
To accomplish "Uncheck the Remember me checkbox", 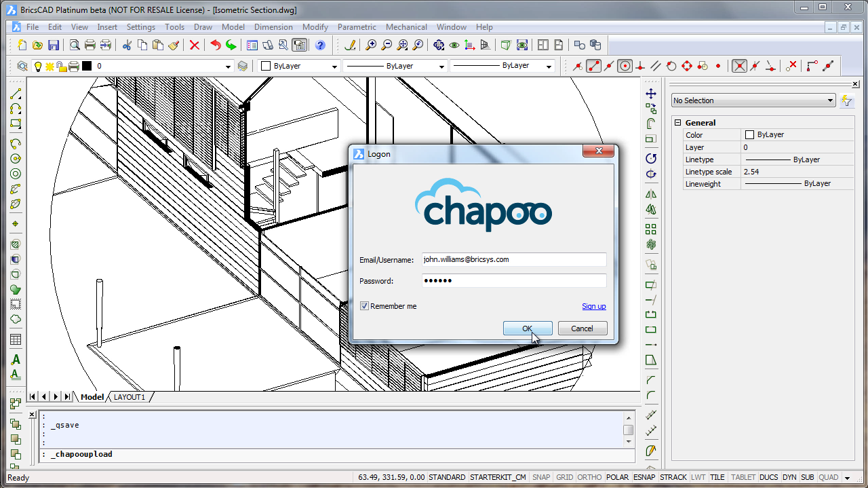I will point(364,306).
